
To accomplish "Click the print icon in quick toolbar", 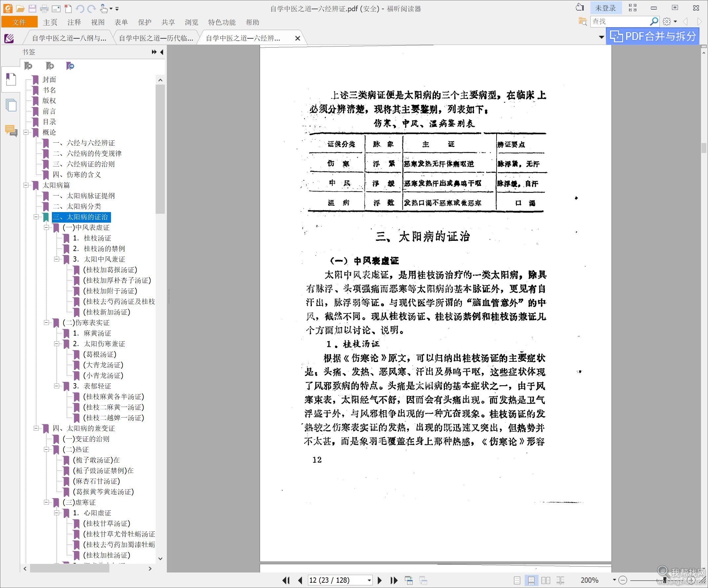I will click(x=44, y=9).
